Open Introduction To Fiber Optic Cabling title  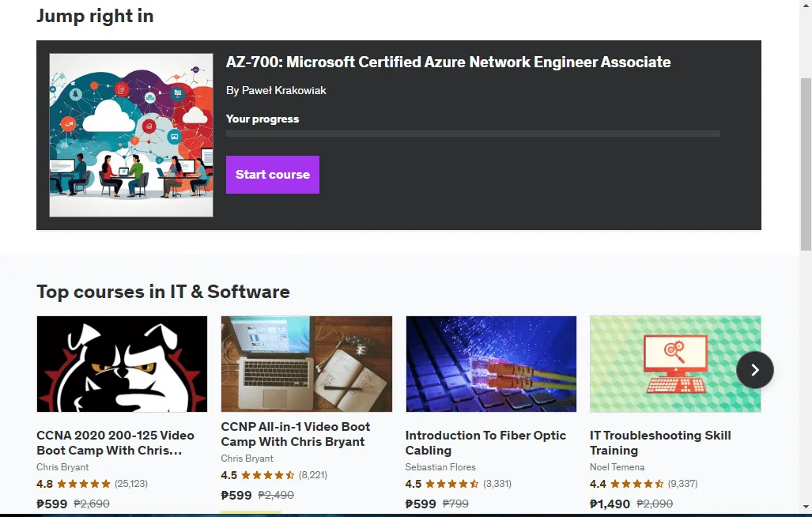[485, 443]
